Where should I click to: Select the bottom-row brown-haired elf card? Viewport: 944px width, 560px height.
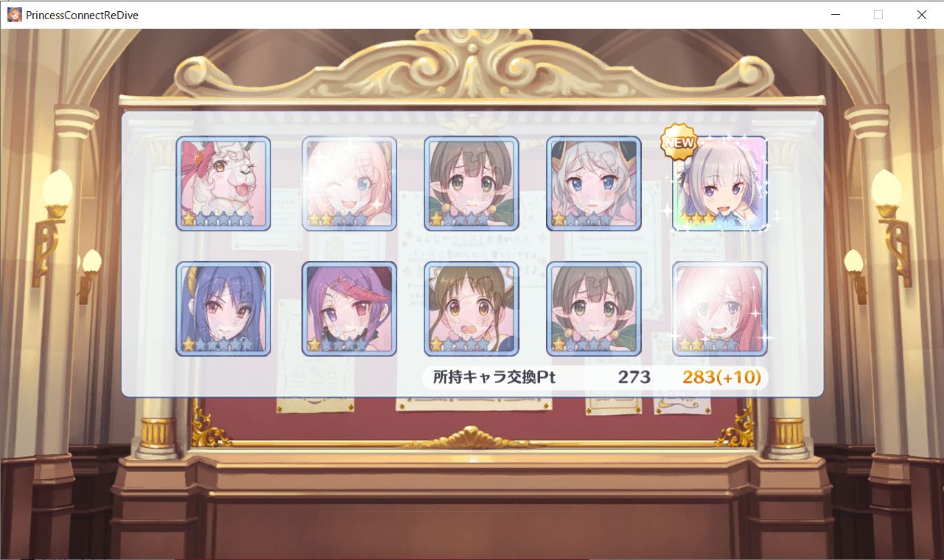click(594, 309)
